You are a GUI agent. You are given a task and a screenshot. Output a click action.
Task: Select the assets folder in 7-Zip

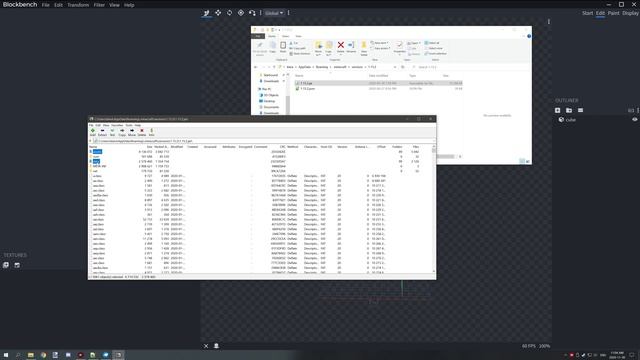[97, 151]
